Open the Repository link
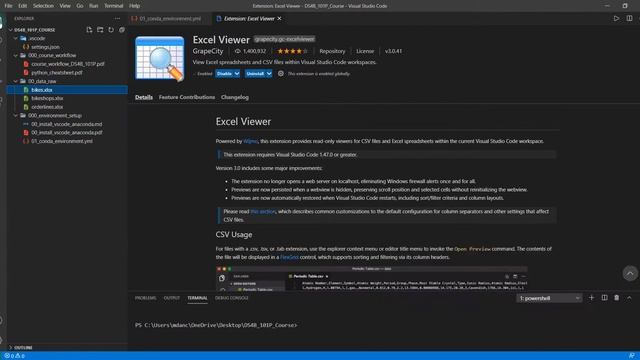Image resolution: width=640 pixels, height=360 pixels. tap(332, 51)
